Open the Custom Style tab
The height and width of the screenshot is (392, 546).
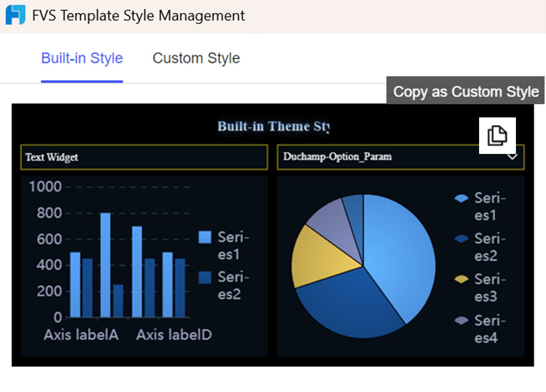(196, 58)
